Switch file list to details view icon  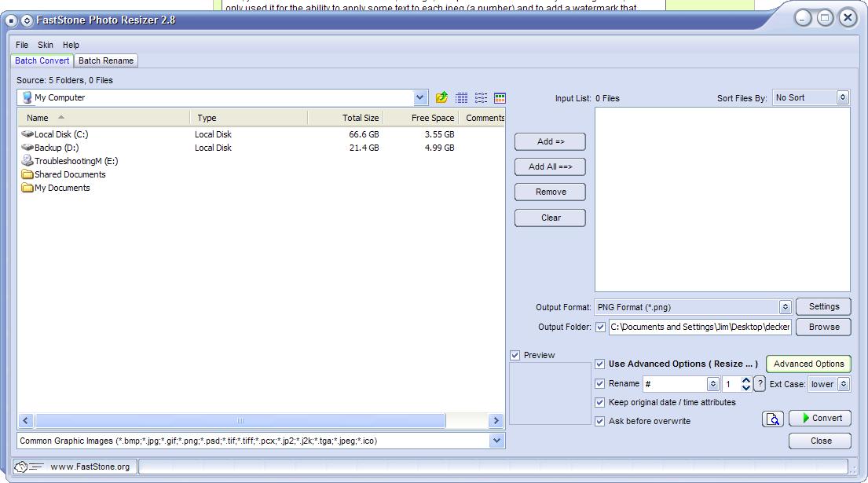[461, 98]
